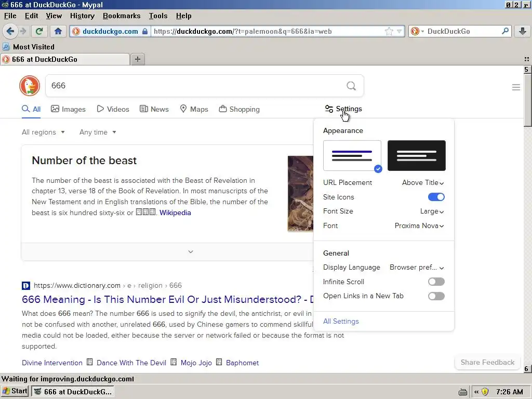Click the magnifier in browser search box
The width and height of the screenshot is (532, 399).
click(505, 31)
